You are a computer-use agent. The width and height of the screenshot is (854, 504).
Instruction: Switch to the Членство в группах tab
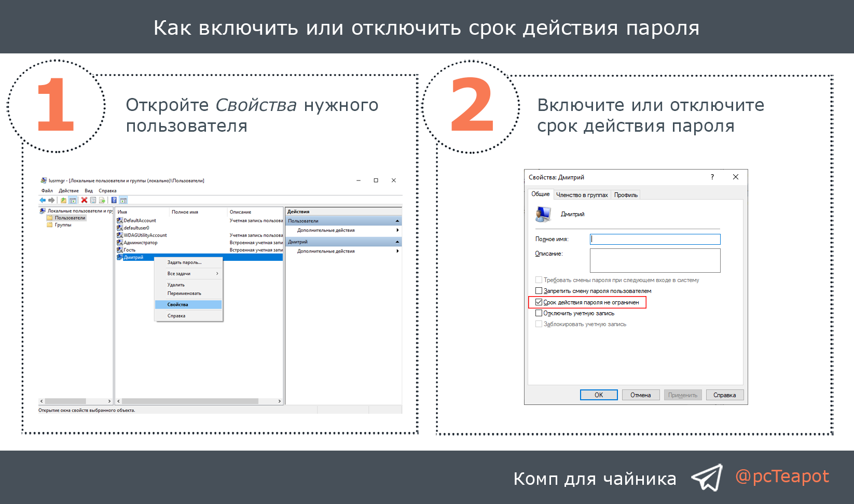(582, 195)
